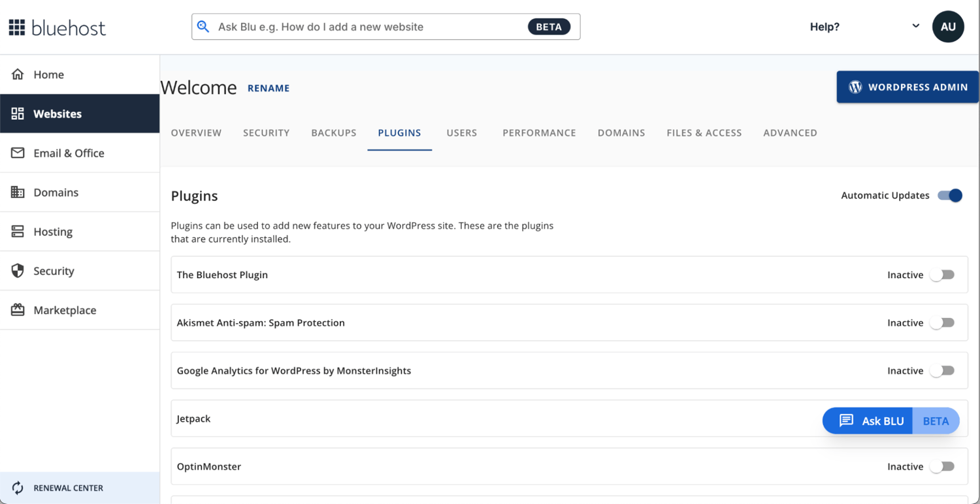Click the Websites grid icon in sidebar
Viewport: 980px width, 504px height.
(x=18, y=114)
